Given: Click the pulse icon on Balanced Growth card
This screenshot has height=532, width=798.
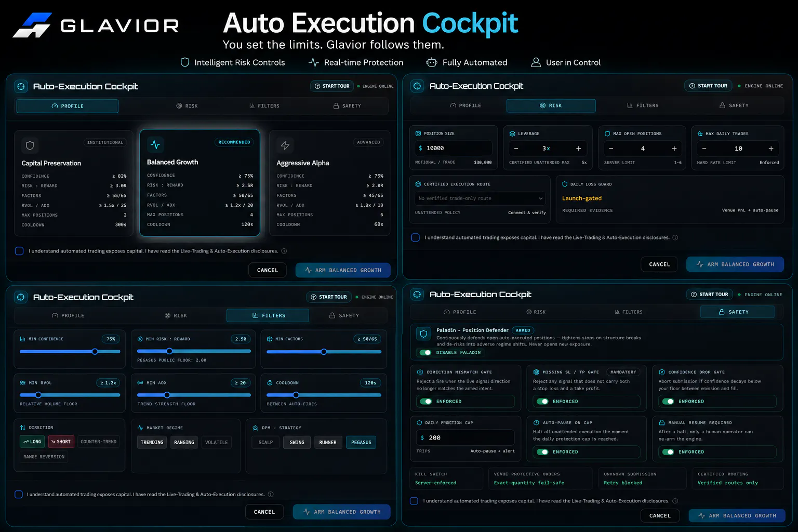Looking at the screenshot, I should [155, 144].
